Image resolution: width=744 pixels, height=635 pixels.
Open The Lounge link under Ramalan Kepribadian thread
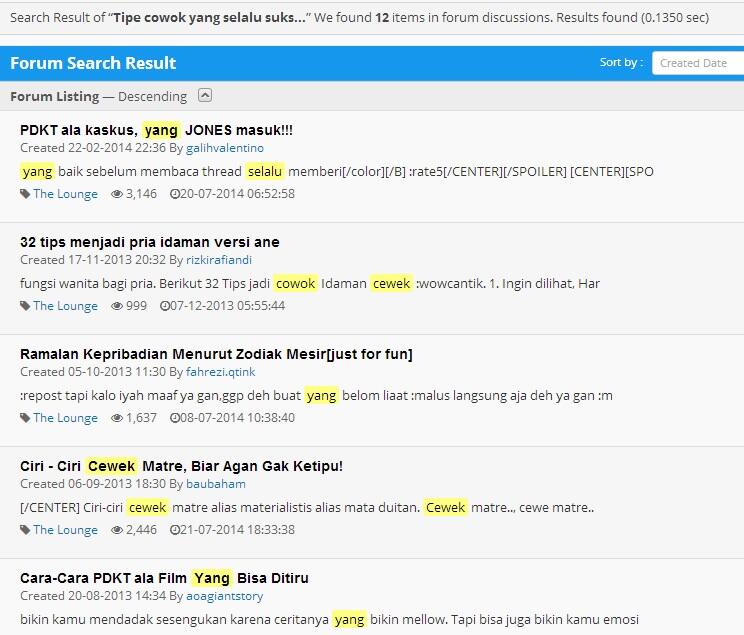point(65,418)
